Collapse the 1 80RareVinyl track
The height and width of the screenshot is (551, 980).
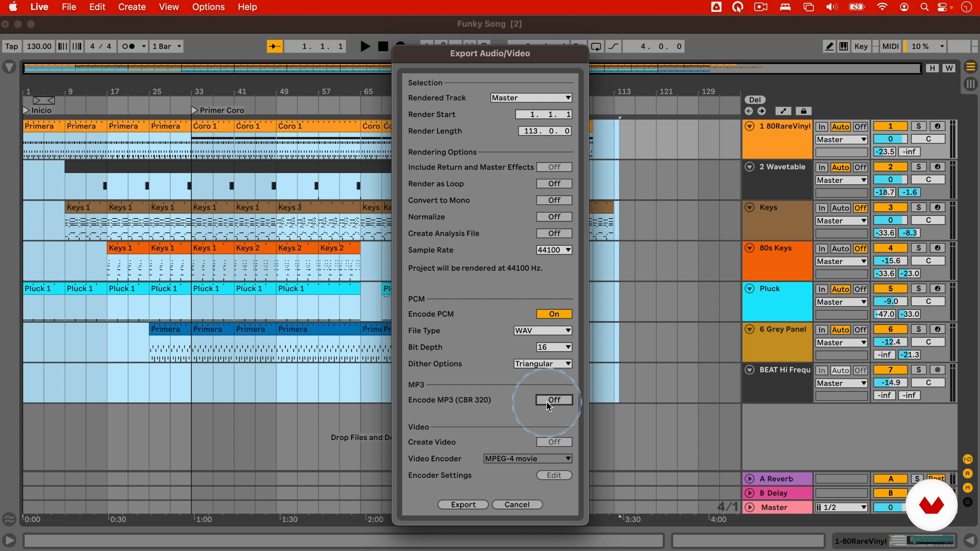[x=750, y=126]
